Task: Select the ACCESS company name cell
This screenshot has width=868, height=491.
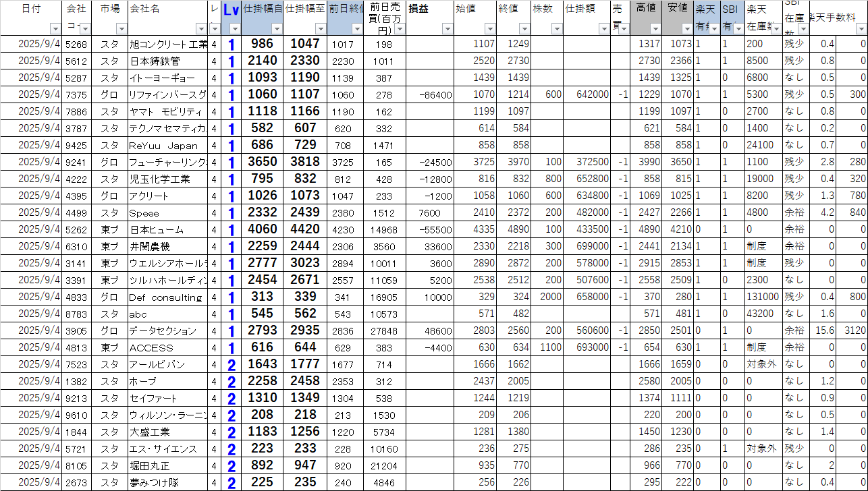Action: (168, 347)
